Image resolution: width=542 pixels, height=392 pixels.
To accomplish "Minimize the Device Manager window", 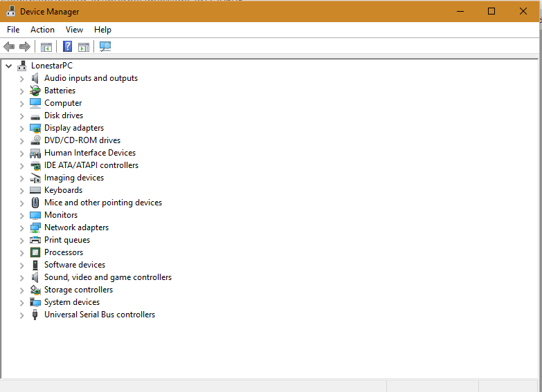I will [460, 11].
